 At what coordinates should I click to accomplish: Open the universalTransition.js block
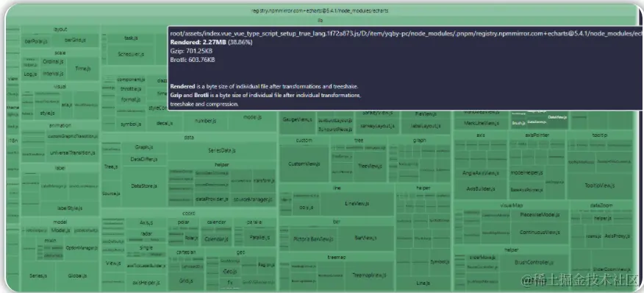73,152
